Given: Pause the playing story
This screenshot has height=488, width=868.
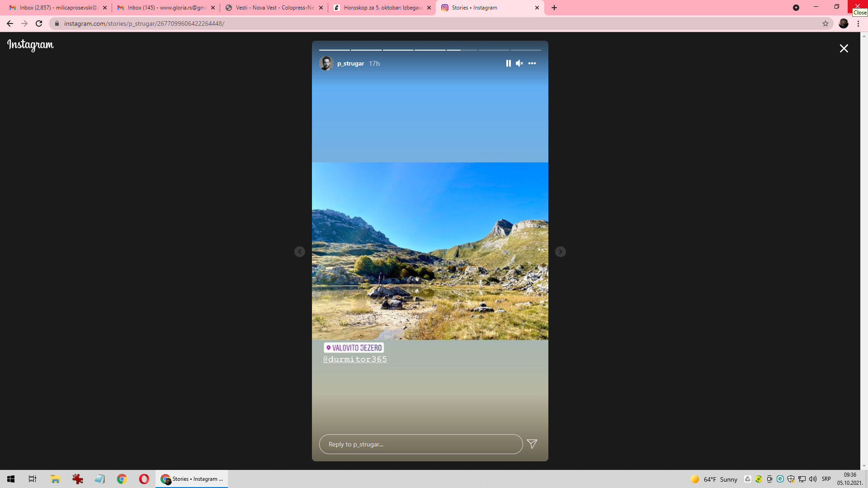Looking at the screenshot, I should click(508, 63).
